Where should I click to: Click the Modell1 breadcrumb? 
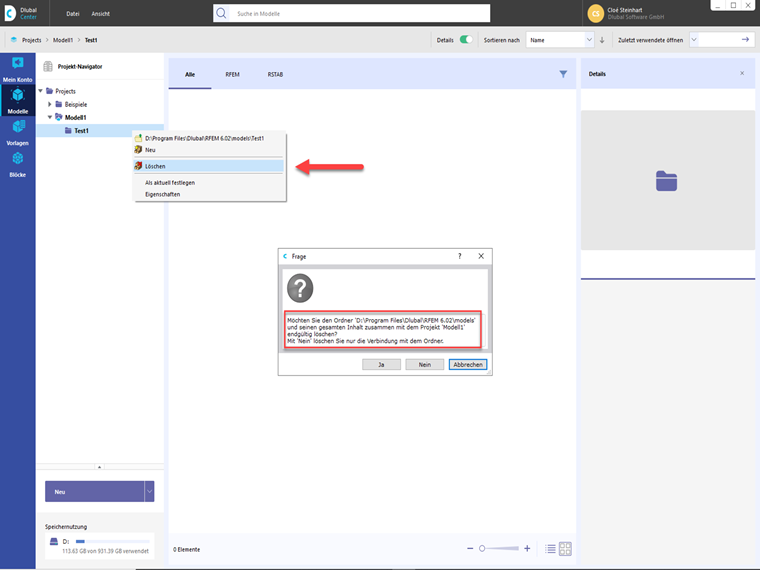pos(63,40)
